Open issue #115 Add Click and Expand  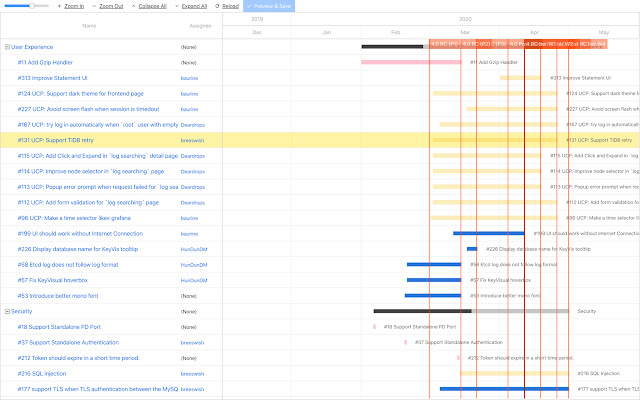[98, 156]
